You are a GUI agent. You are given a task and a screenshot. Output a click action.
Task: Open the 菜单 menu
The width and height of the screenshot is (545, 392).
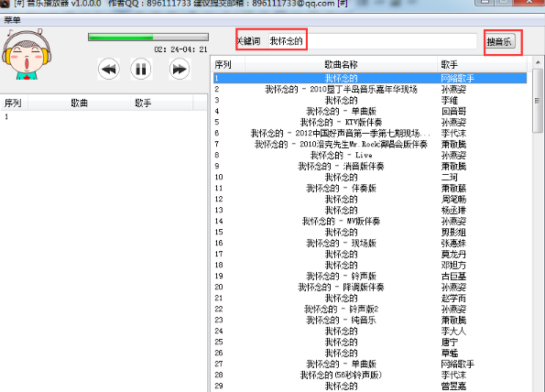tap(12, 20)
